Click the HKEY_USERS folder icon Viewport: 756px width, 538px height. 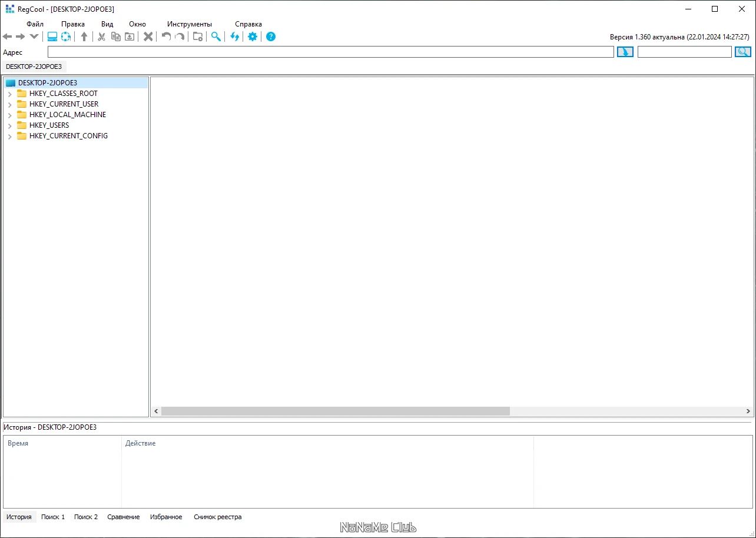(22, 125)
